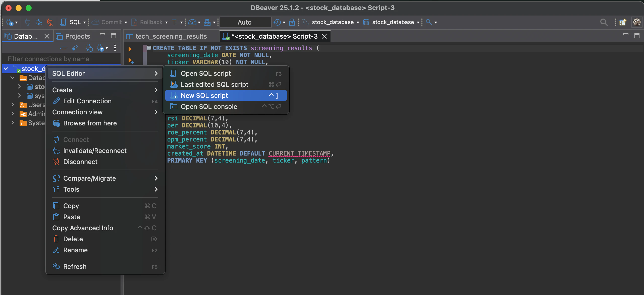The image size is (644, 295).
Task: Select Open SQL script
Action: point(226,73)
